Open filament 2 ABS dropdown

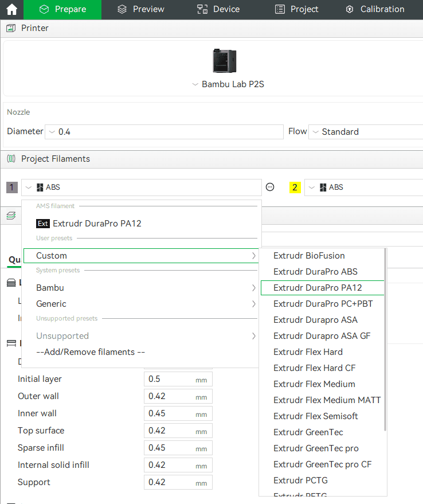pos(363,187)
